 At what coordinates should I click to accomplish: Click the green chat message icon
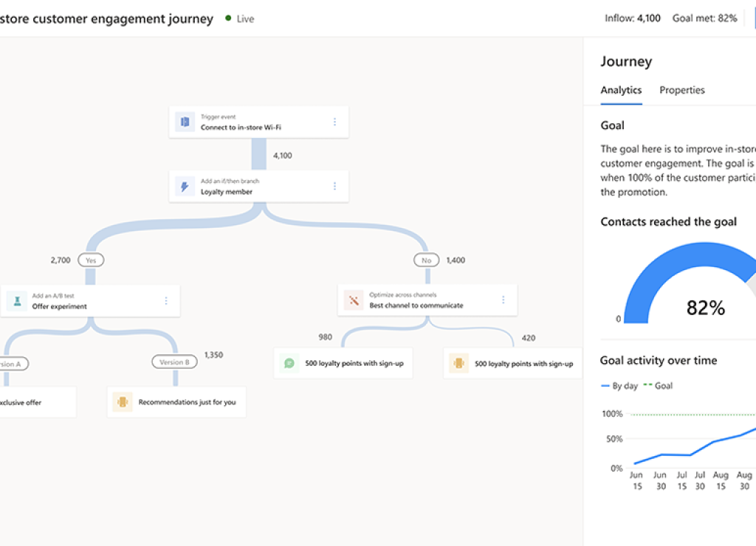[x=289, y=363]
